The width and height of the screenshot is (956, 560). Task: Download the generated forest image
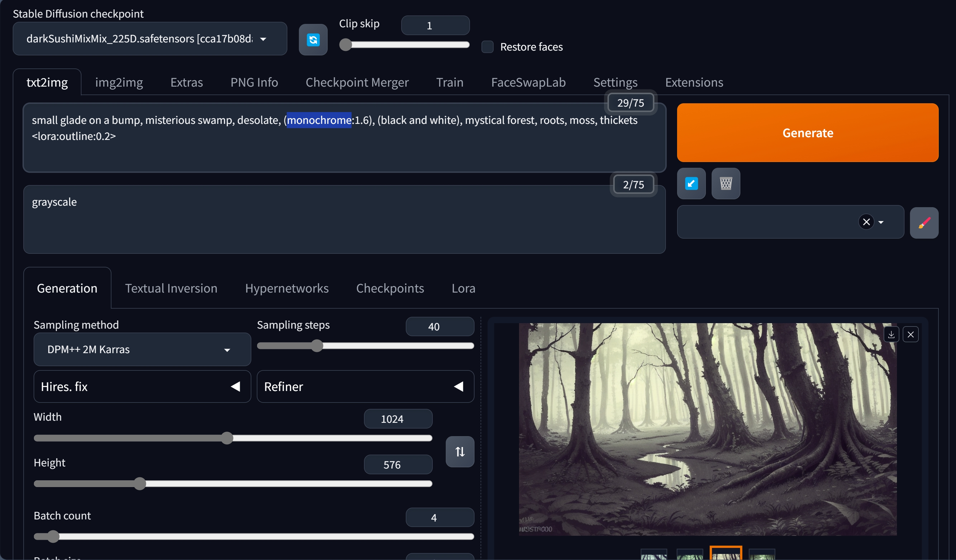891,334
